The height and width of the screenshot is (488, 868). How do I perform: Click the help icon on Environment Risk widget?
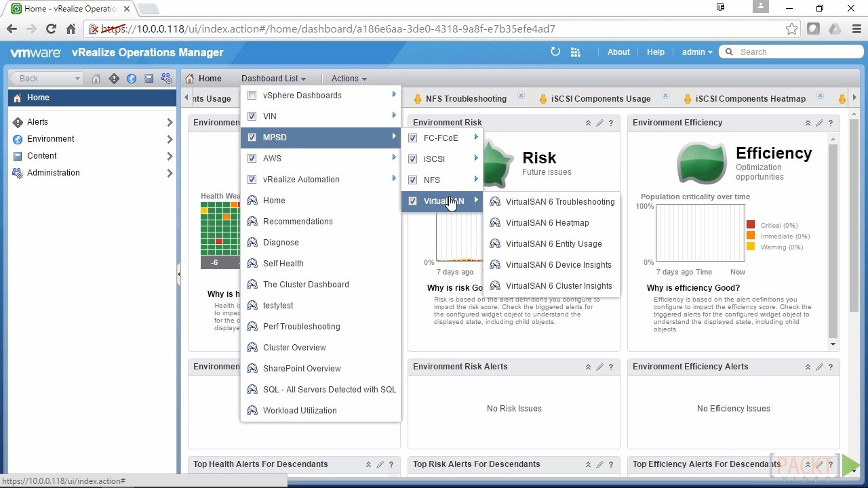click(611, 123)
